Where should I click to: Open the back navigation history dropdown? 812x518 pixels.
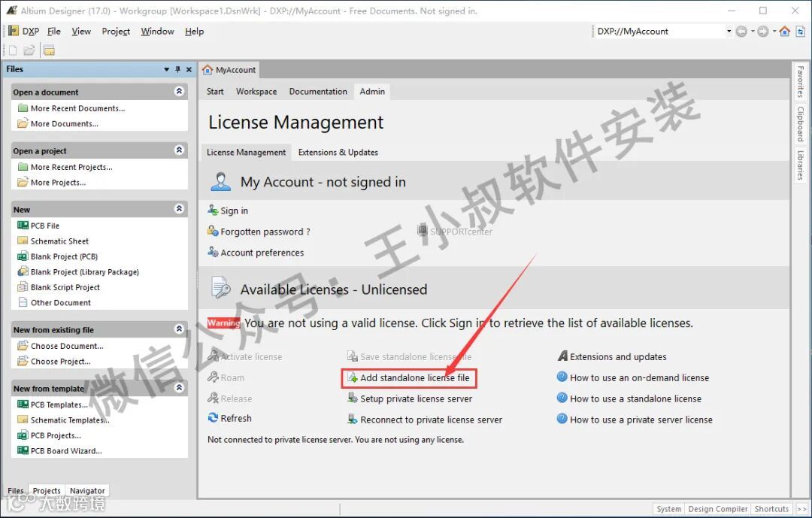pyautogui.click(x=753, y=32)
